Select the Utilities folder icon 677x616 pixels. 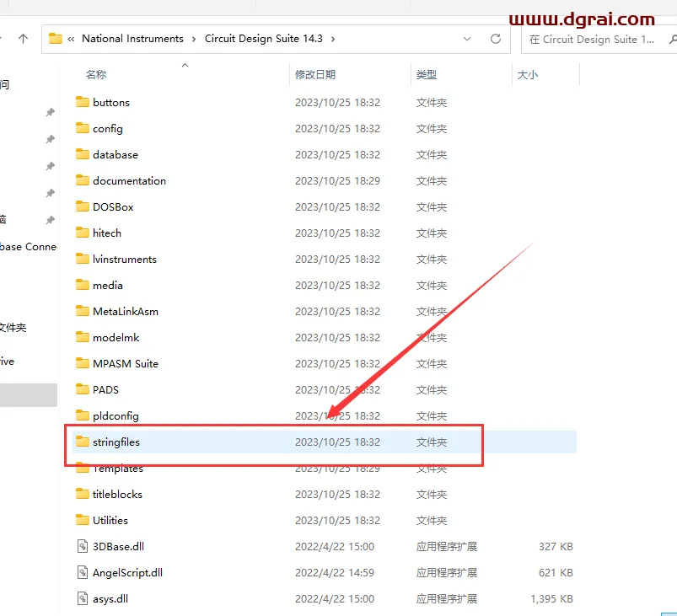coord(82,520)
